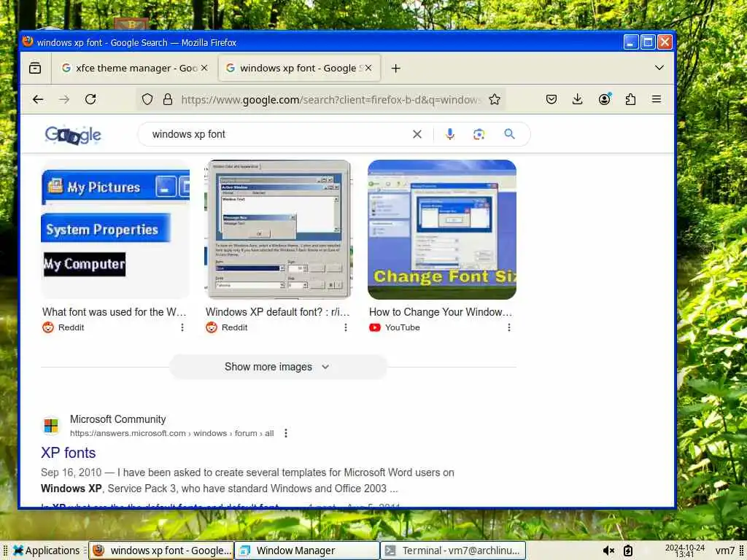Click the Reddit source label under first image
Viewport: 747px width, 560px height.
click(71, 327)
